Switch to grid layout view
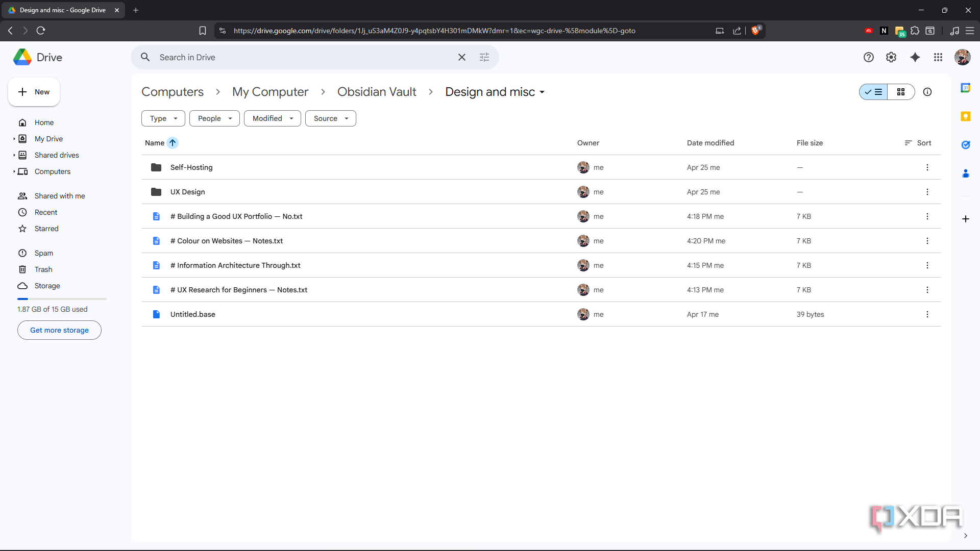 coord(901,92)
